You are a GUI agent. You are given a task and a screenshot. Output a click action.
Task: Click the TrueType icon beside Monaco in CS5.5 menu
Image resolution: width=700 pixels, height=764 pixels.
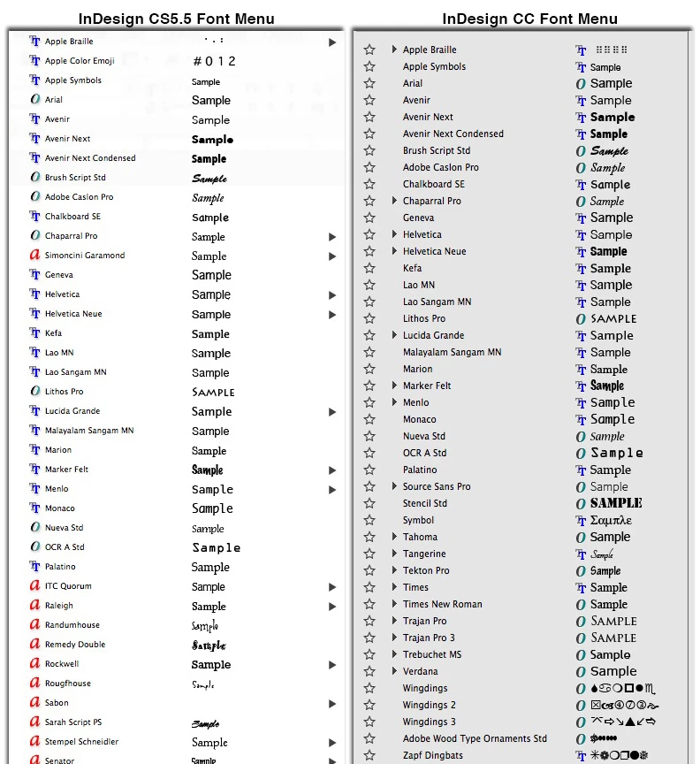point(34,508)
